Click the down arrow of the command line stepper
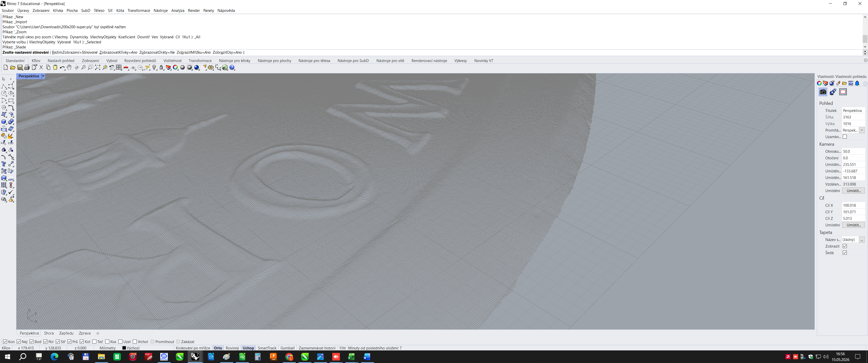The height and width of the screenshot is (363, 868). click(x=865, y=54)
